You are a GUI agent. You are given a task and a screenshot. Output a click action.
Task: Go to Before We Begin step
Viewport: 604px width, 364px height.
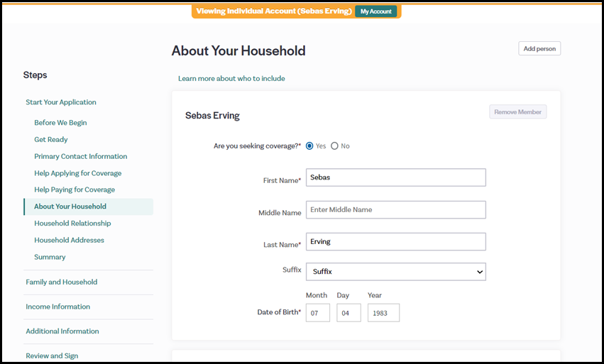tap(60, 123)
